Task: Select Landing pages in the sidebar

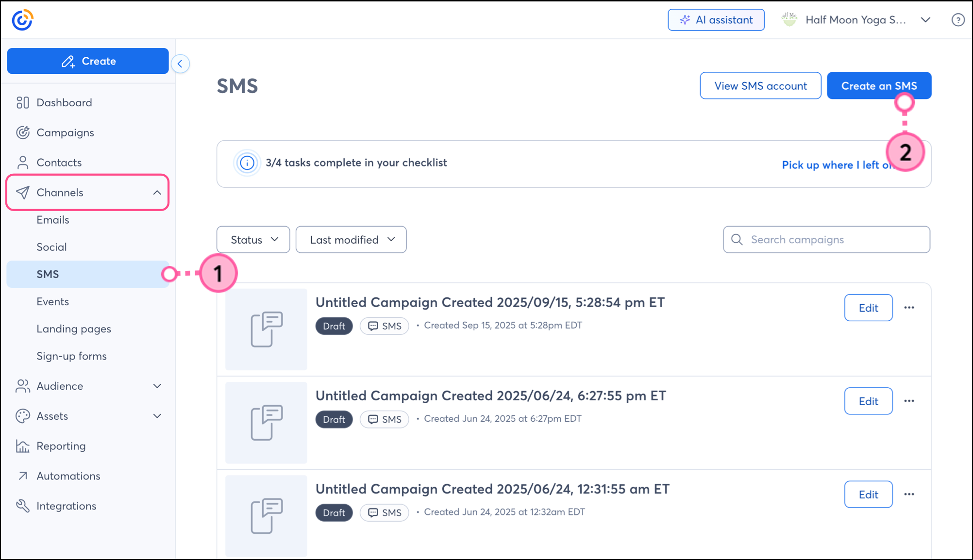Action: point(74,329)
